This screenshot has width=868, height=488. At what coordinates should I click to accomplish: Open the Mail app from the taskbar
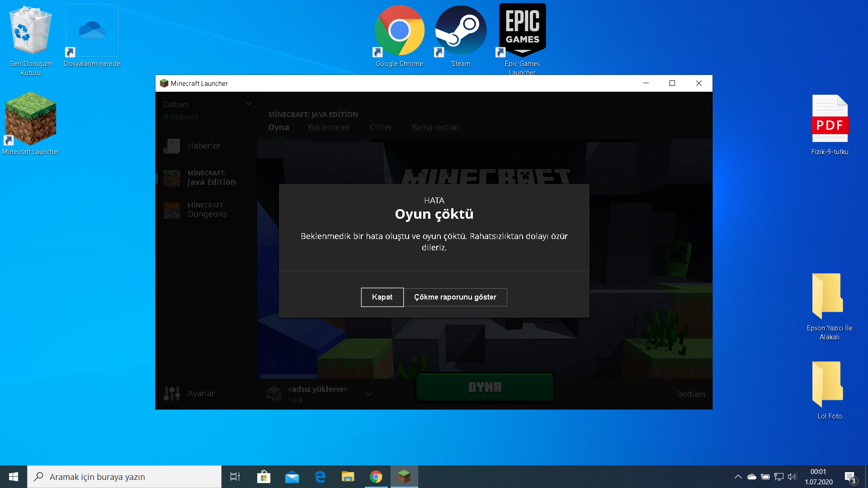click(292, 477)
